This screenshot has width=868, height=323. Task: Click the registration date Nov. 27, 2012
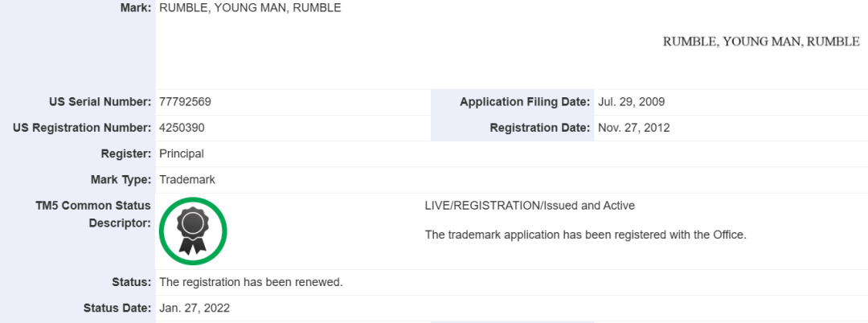(x=634, y=128)
